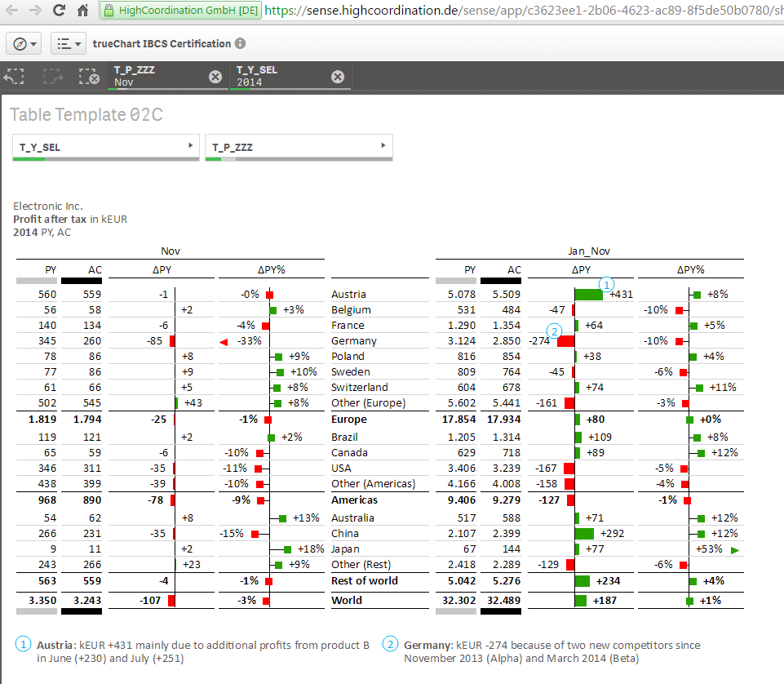784x684 pixels.
Task: Click Europe Nov PY value 1.819
Action: pyautogui.click(x=42, y=420)
